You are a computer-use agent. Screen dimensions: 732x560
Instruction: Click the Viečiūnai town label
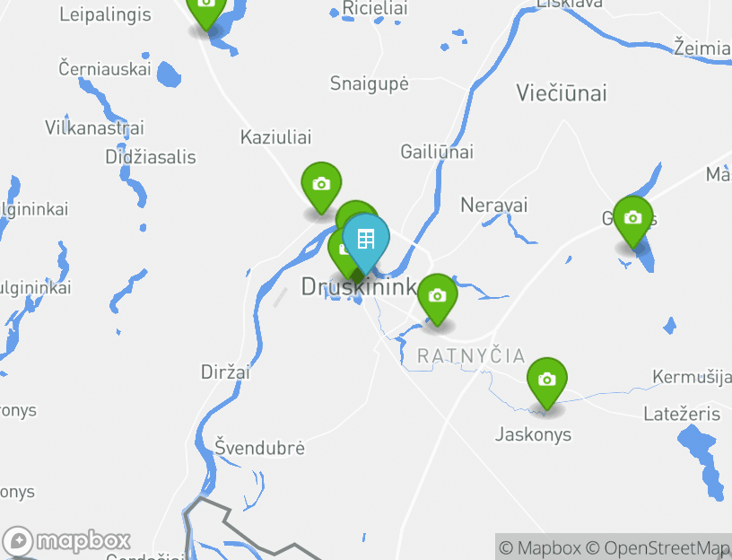(562, 93)
